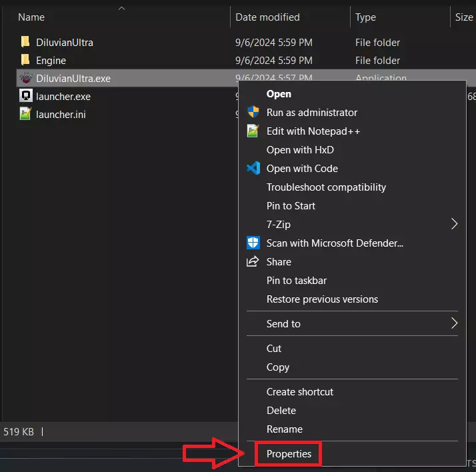Viewport: 476px width, 472px height.
Task: Click the File folder type of DiluvianUltra
Action: [x=377, y=43]
